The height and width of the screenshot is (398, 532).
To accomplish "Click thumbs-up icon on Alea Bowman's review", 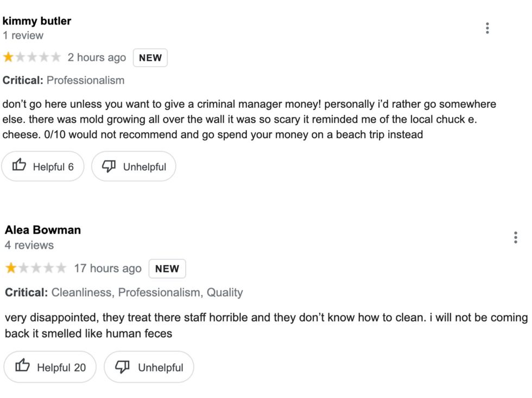I will 23,366.
